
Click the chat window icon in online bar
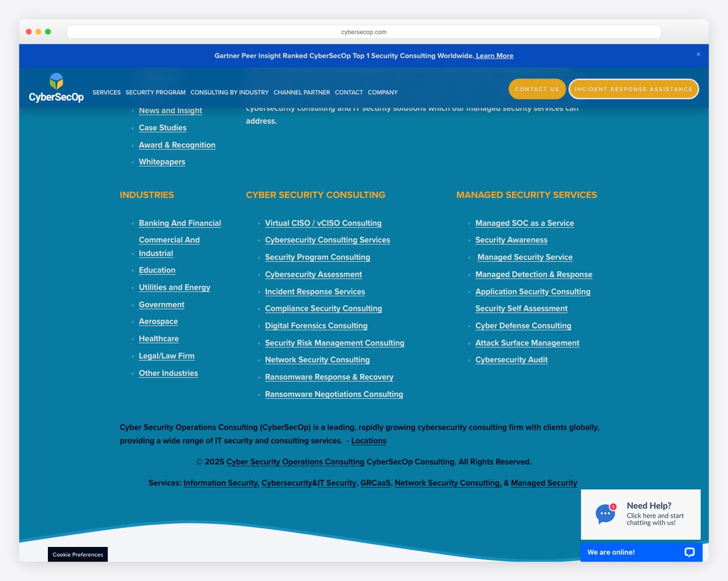click(689, 552)
